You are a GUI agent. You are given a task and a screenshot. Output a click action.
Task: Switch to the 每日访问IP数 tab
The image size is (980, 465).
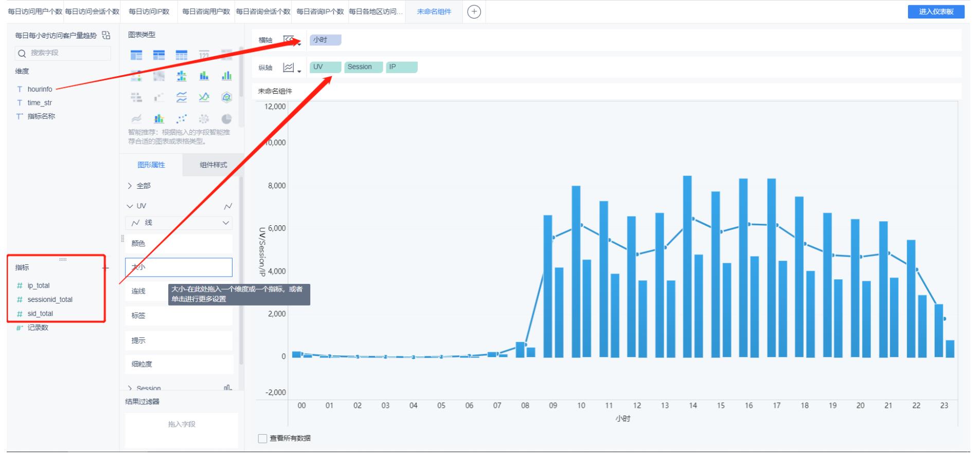point(149,11)
